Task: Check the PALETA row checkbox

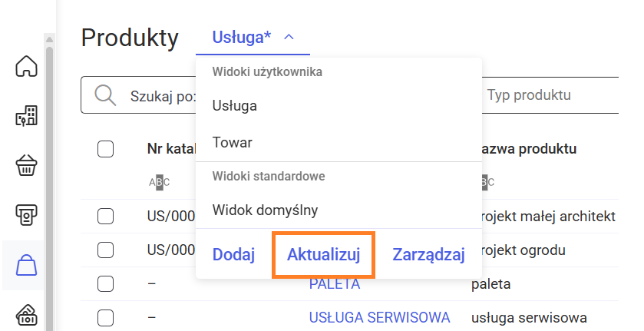Action: coord(106,283)
